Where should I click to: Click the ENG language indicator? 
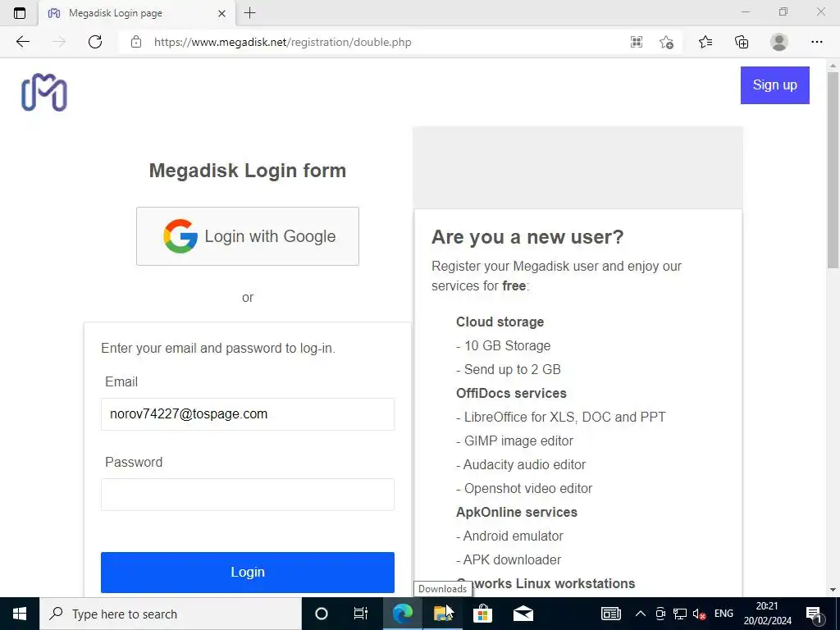click(x=724, y=614)
